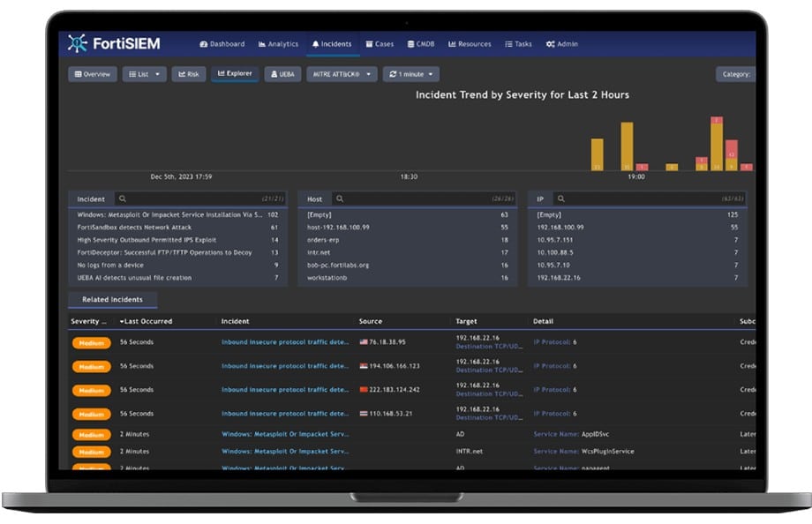812x524 pixels.
Task: Click 'Service Name: AppIDSvc' detail
Action: tap(571, 434)
